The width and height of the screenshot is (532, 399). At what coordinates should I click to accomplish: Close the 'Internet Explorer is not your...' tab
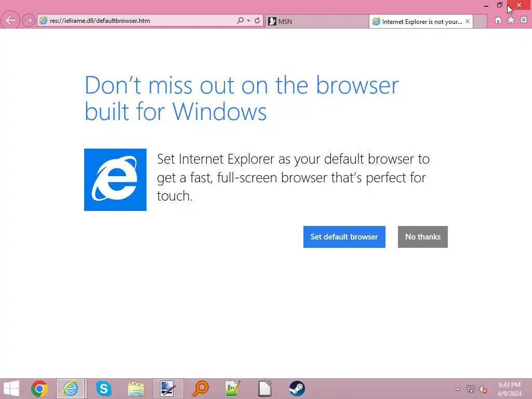coord(468,21)
